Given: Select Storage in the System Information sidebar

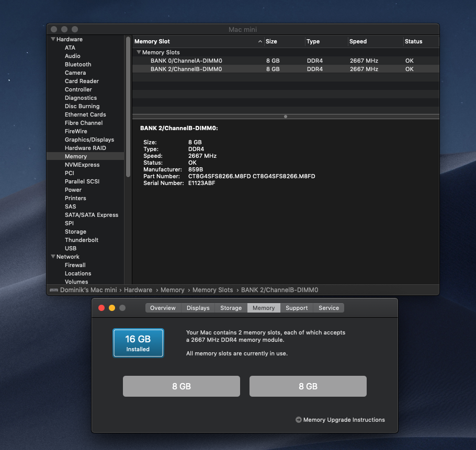Looking at the screenshot, I should [x=76, y=232].
